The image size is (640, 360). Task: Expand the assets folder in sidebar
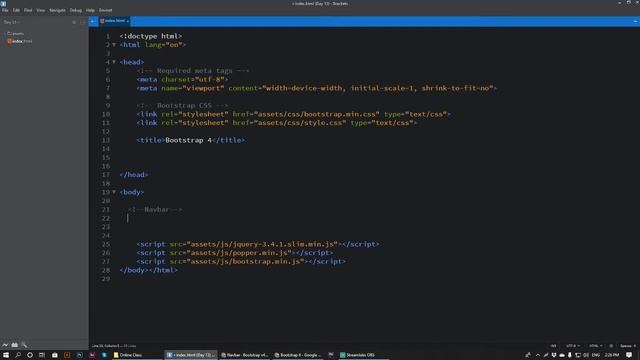point(16,33)
